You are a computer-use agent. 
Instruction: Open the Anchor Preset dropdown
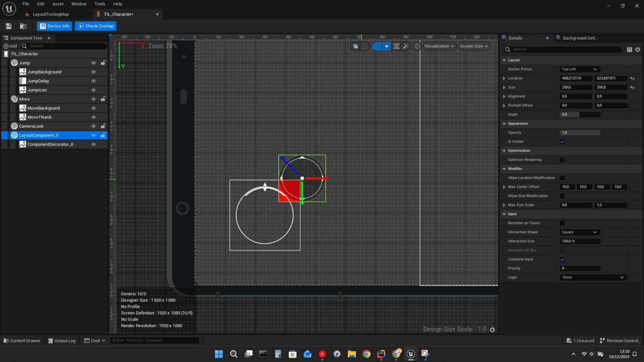coord(580,69)
